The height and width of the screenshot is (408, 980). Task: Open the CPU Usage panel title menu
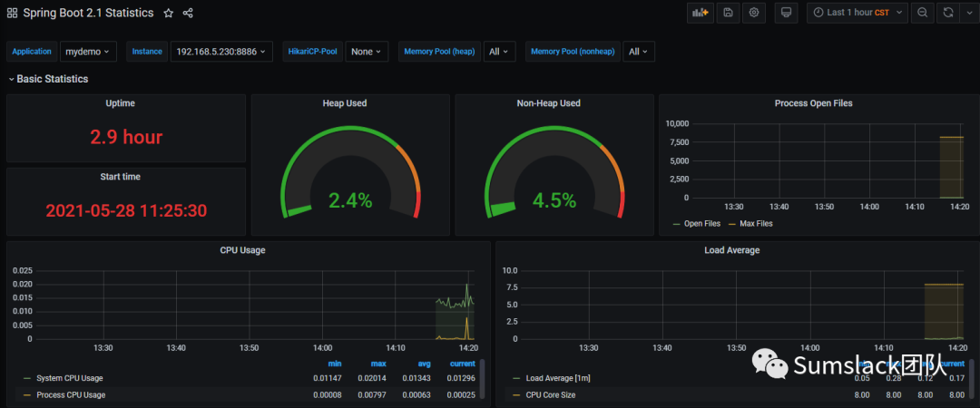pos(242,250)
